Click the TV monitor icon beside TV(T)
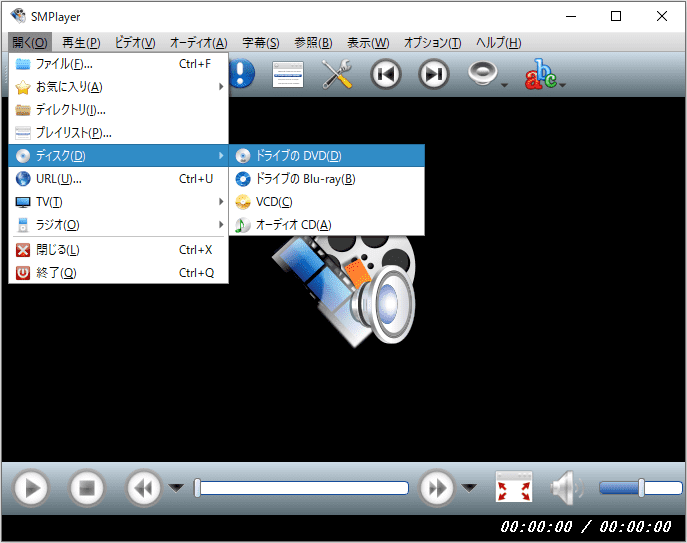Image resolution: width=687 pixels, height=543 pixels. tap(23, 202)
